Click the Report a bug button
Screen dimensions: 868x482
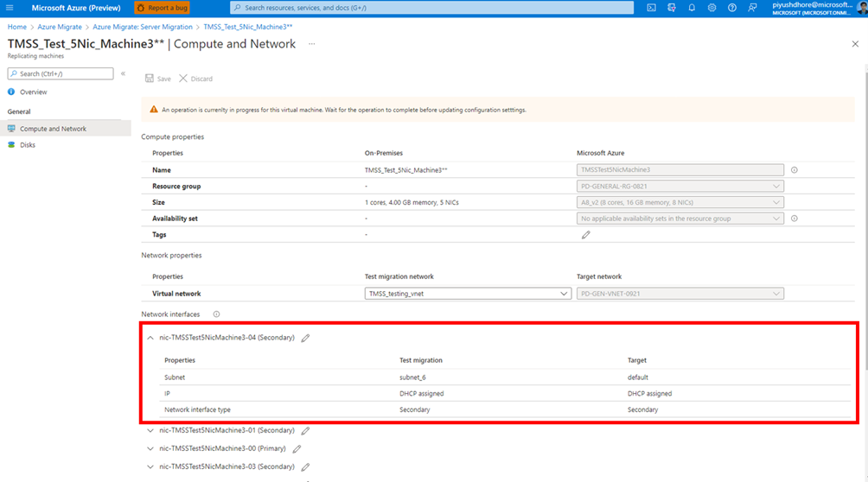[162, 8]
